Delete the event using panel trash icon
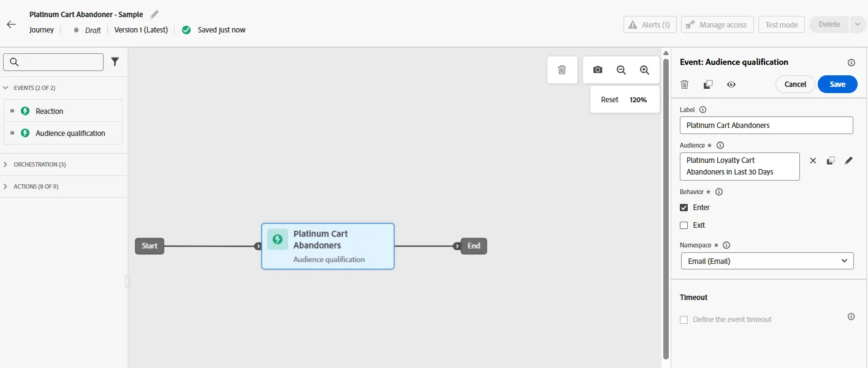This screenshot has width=868, height=368. click(685, 84)
